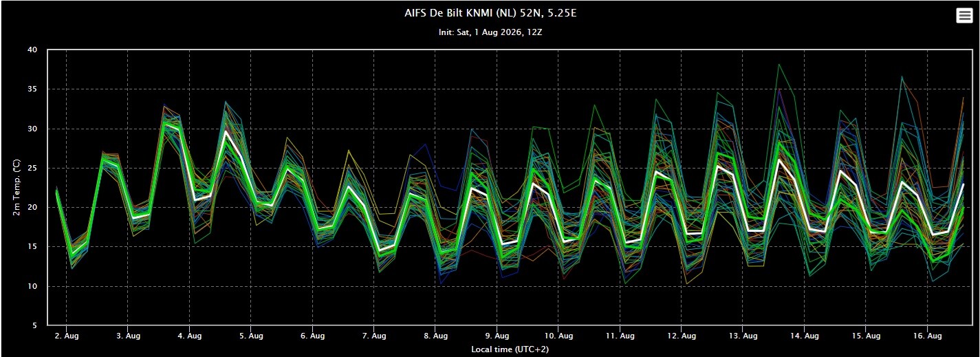Click the 6. Aug date label
The height and width of the screenshot is (357, 980).
click(313, 336)
